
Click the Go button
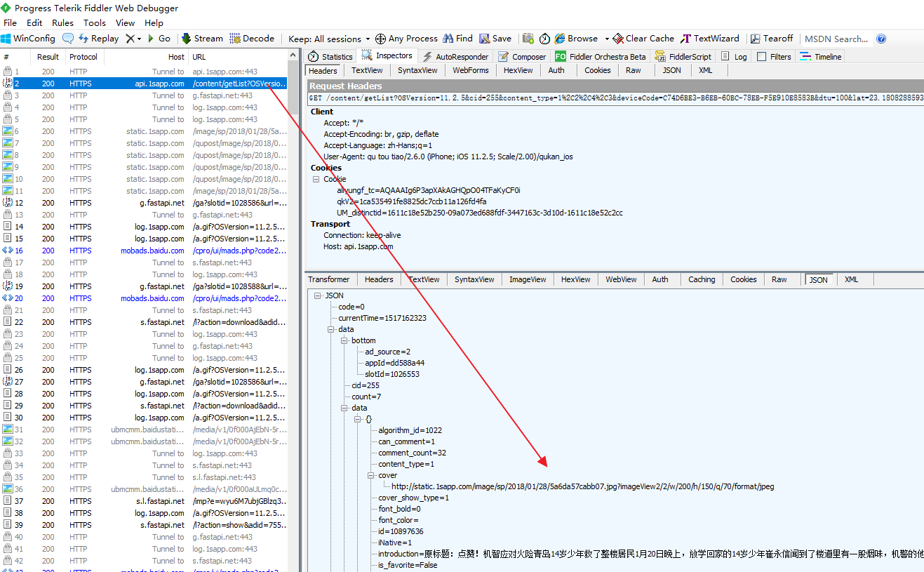click(159, 39)
